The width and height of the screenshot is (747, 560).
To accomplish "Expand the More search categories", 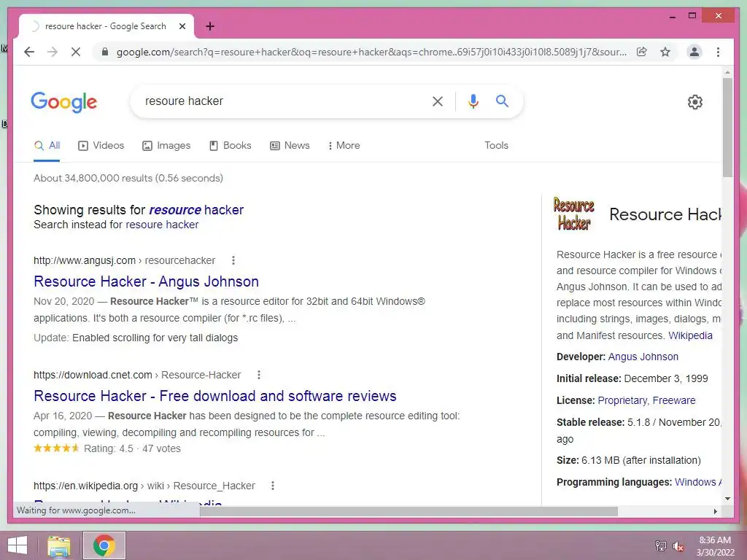I will (344, 146).
